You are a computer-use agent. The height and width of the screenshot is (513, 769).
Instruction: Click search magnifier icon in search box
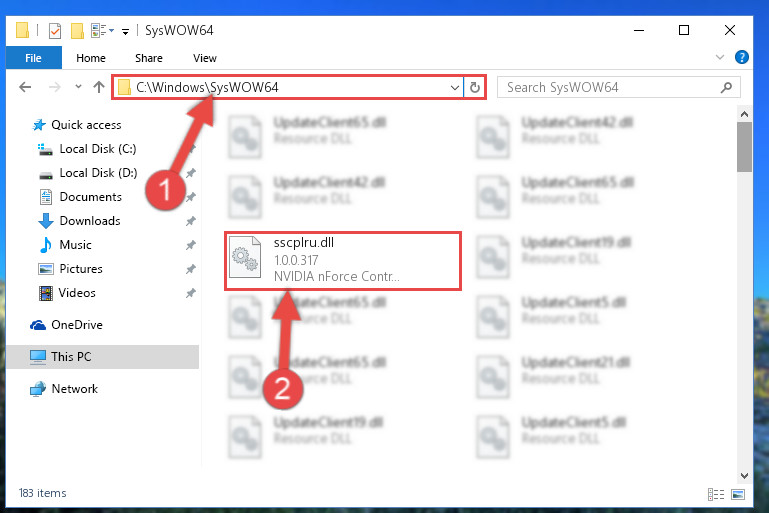pyautogui.click(x=726, y=87)
